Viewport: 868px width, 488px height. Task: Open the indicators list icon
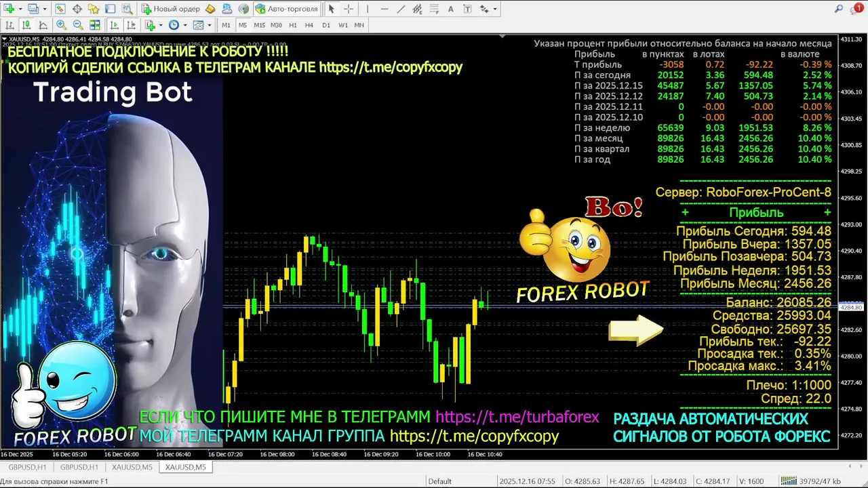[x=150, y=25]
